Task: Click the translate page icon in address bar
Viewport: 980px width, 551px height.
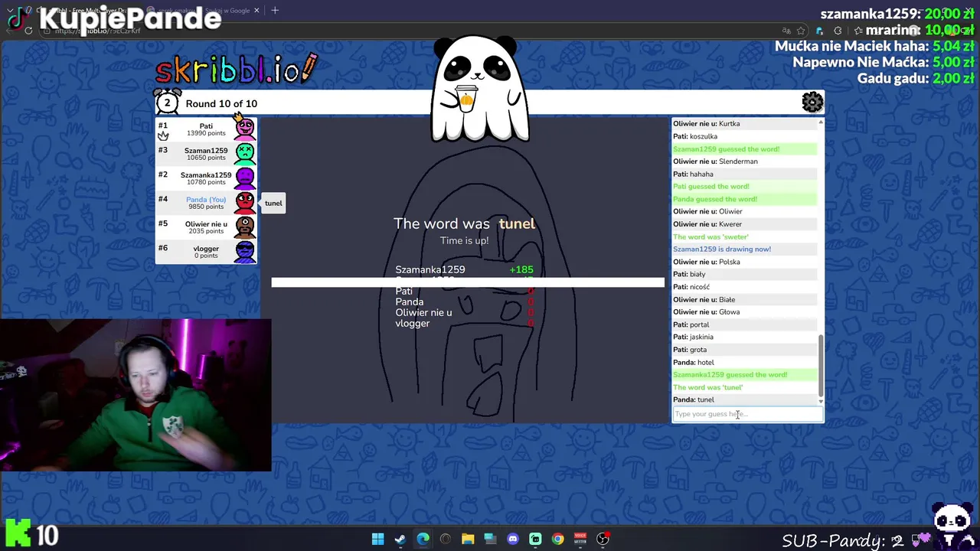Action: point(786,31)
